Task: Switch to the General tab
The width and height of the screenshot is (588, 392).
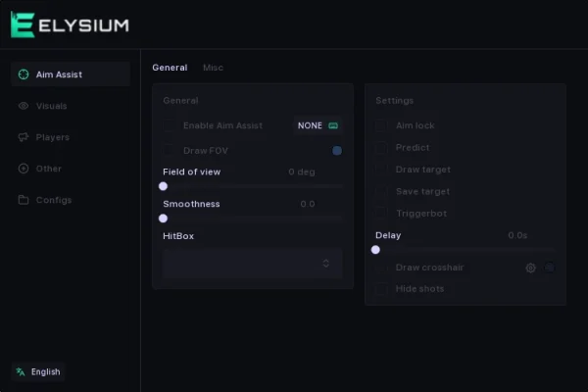Action: coord(170,68)
